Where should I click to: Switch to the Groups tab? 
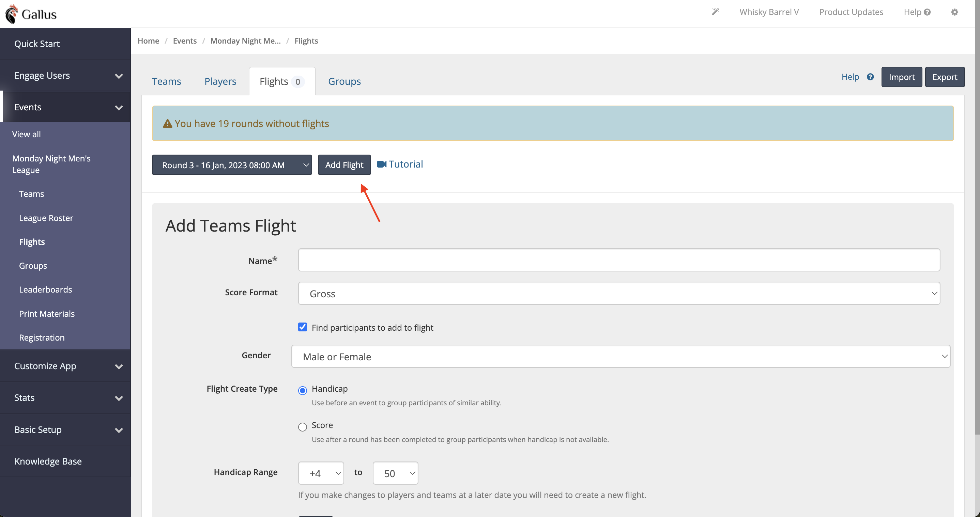pos(344,81)
